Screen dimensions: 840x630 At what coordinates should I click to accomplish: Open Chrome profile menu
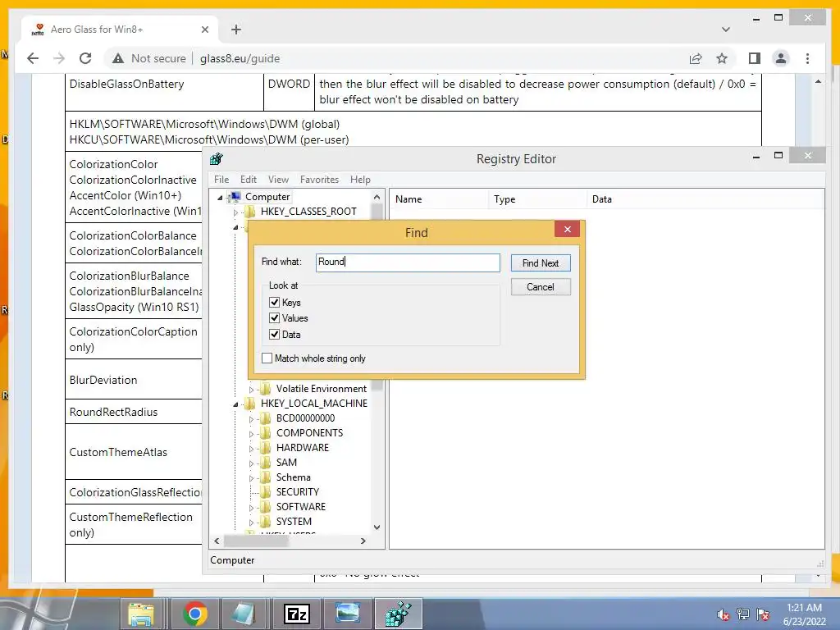[781, 58]
